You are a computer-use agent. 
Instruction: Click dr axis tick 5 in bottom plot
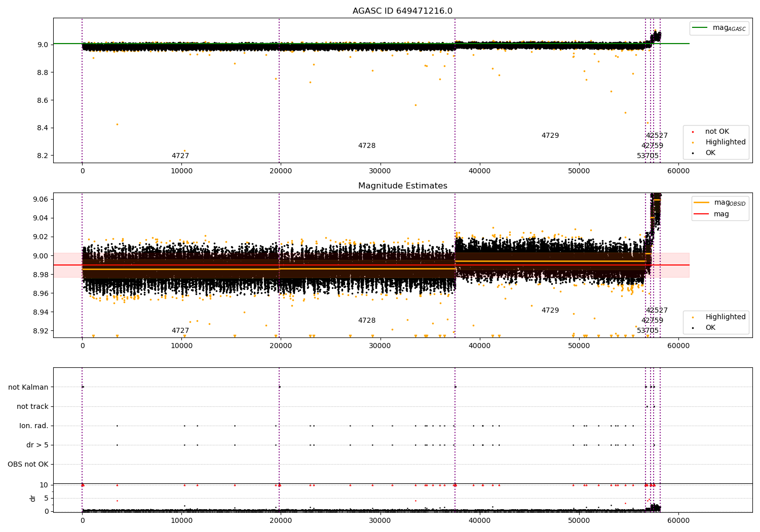coord(46,498)
